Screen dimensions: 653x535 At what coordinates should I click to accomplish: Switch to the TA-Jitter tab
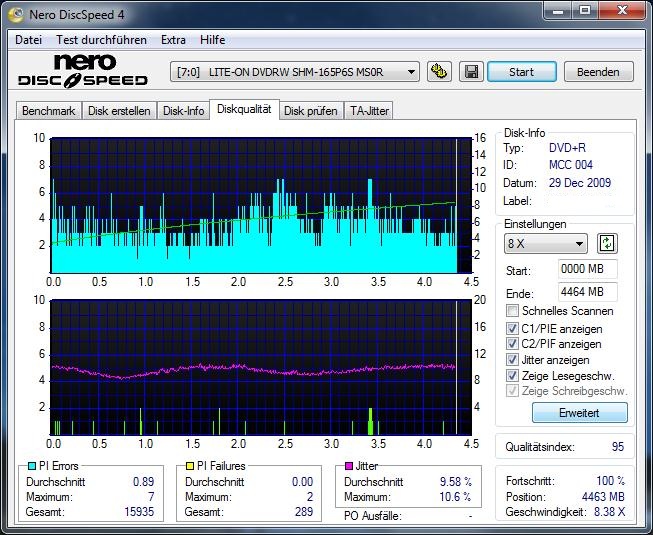tap(369, 111)
